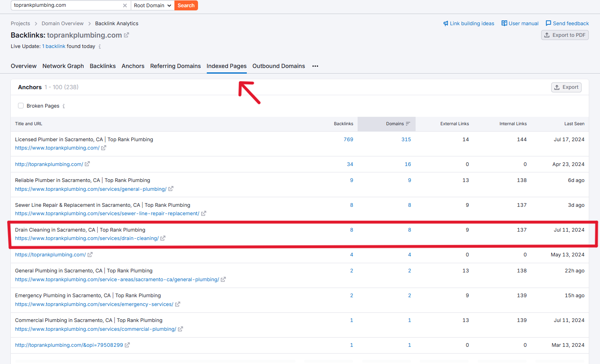Switch to the Backlinks tab
600x364 pixels.
coord(103,66)
